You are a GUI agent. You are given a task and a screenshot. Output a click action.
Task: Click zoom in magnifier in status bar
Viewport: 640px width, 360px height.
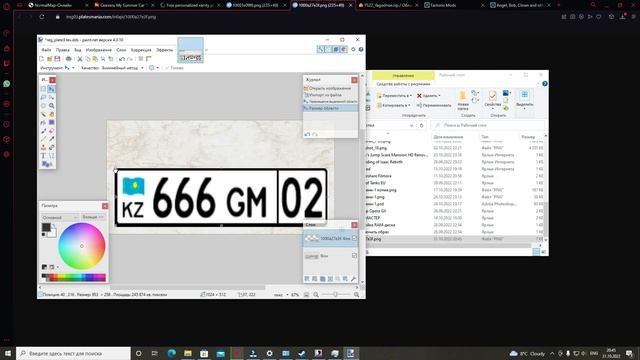[x=356, y=294]
